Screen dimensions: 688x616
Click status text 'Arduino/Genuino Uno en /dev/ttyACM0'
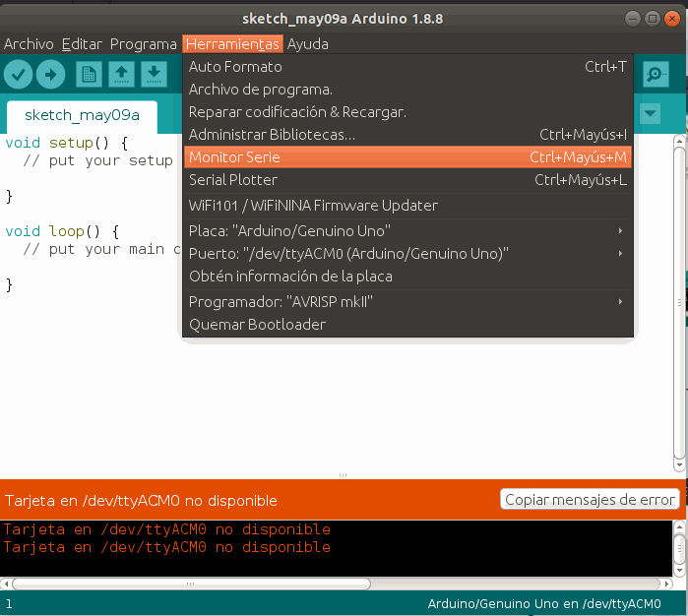pyautogui.click(x=544, y=604)
